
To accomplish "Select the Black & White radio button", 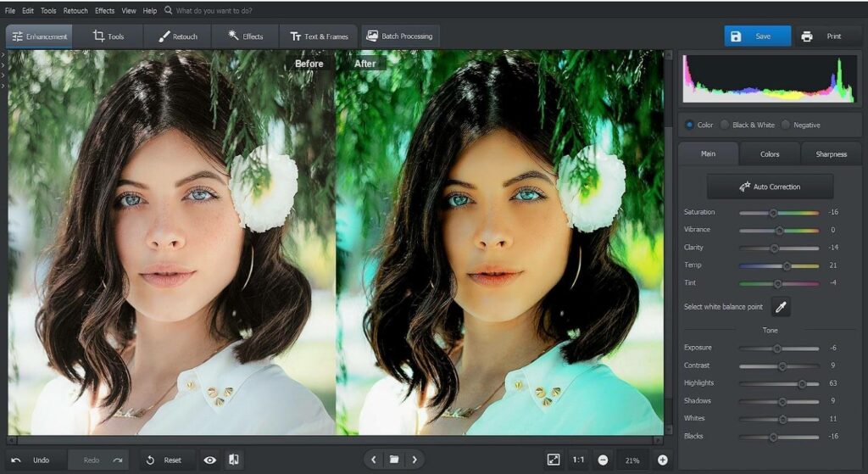I will [x=725, y=125].
